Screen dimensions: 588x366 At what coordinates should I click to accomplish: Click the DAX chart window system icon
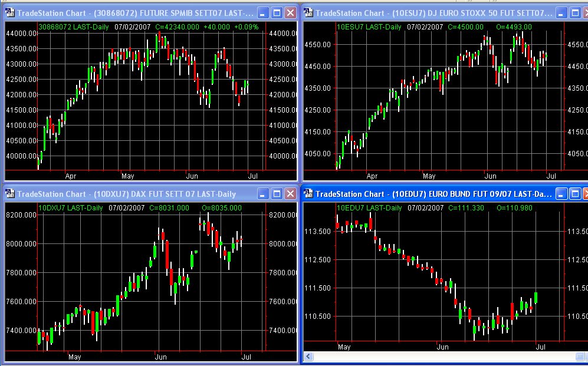(10, 194)
